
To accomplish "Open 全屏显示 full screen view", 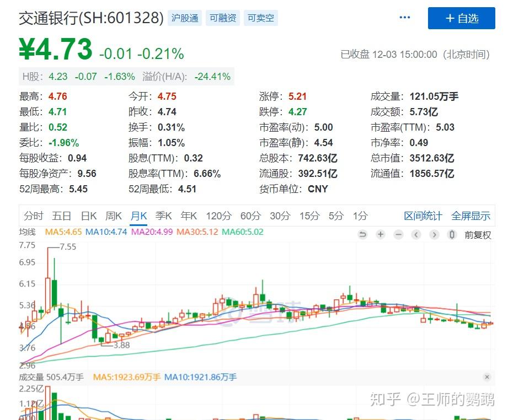I will pos(471,216).
